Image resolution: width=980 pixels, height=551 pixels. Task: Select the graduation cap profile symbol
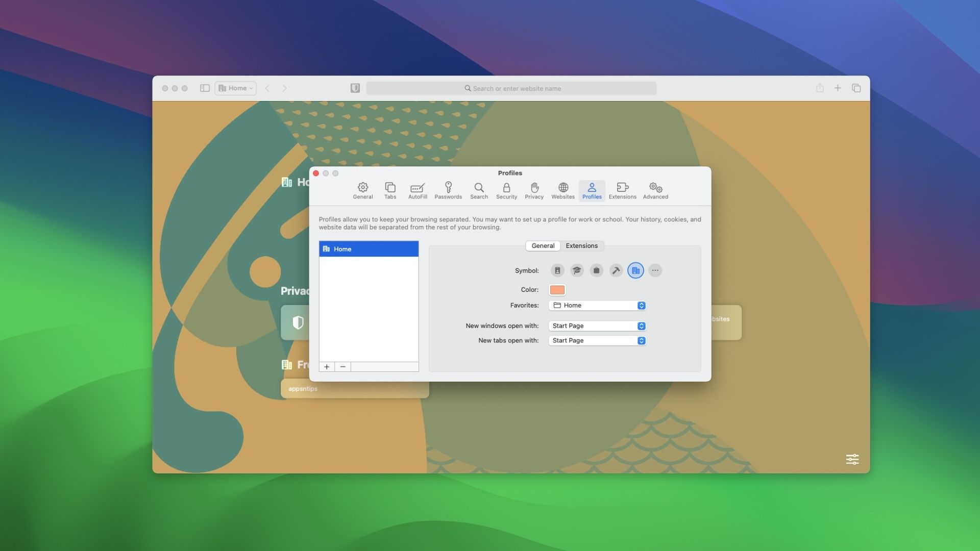[x=577, y=270]
